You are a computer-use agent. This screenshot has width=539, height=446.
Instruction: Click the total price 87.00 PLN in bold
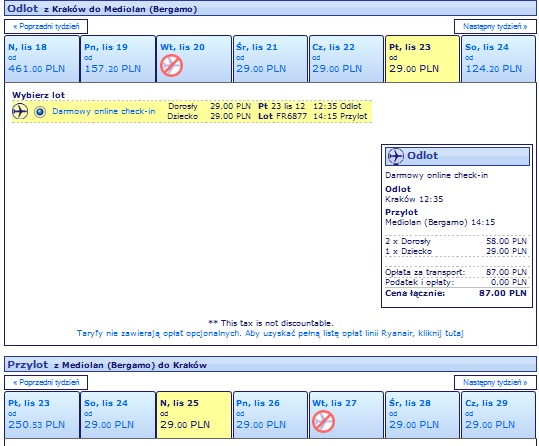503,293
